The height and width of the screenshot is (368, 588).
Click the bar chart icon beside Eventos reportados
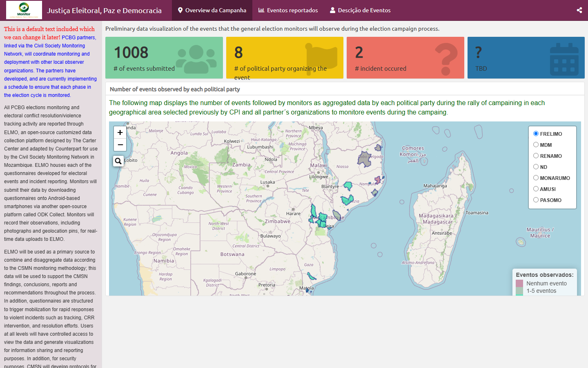point(261,10)
